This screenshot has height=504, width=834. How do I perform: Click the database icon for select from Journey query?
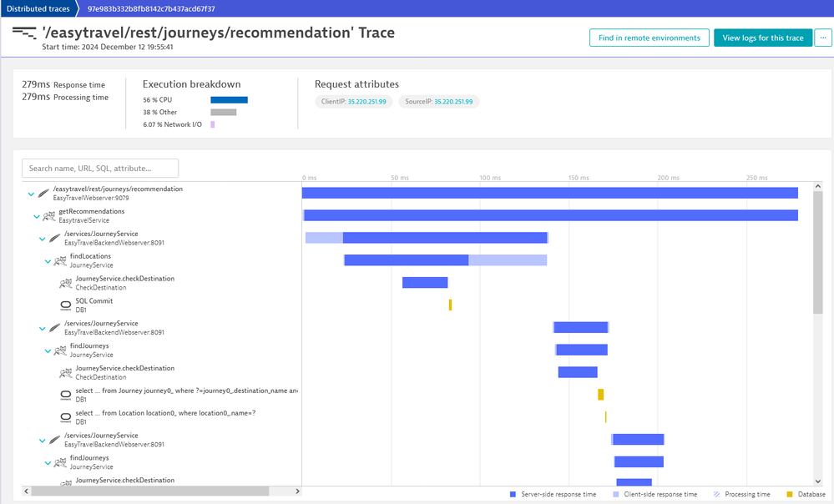(66, 395)
